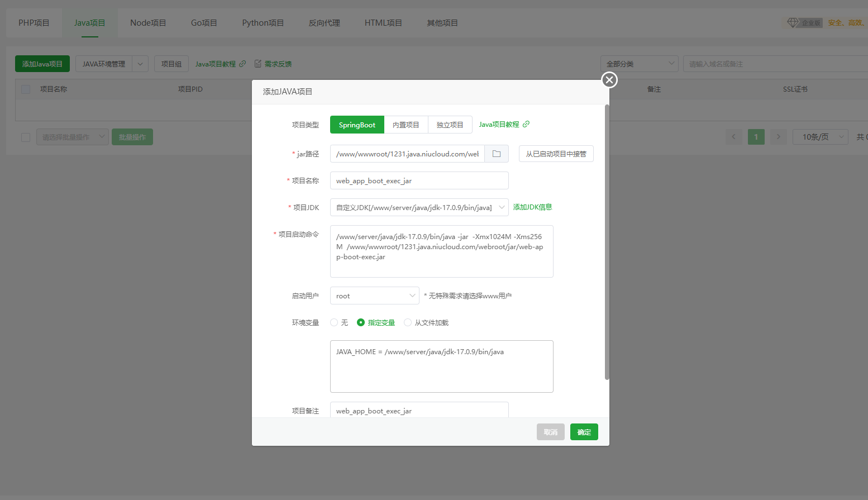Switch to the 内置项目 project type
Viewport: 868px width, 500px height.
click(406, 125)
